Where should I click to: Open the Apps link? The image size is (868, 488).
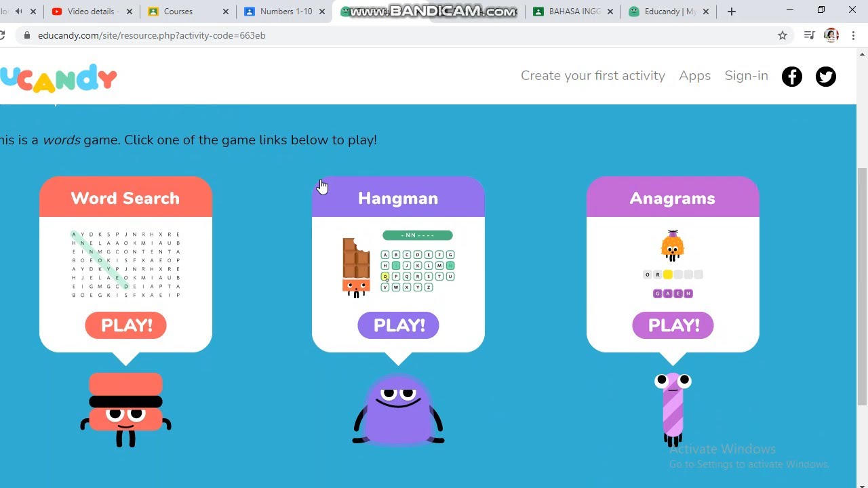694,76
